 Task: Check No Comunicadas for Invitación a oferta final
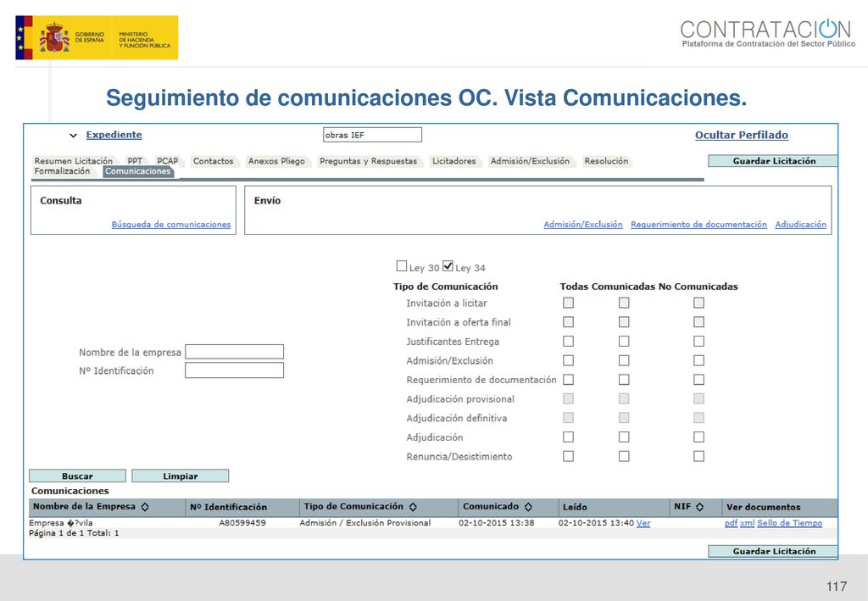[x=699, y=322]
